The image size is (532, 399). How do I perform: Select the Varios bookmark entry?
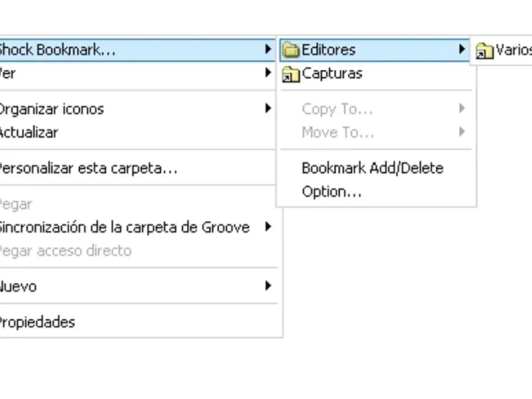(x=513, y=51)
